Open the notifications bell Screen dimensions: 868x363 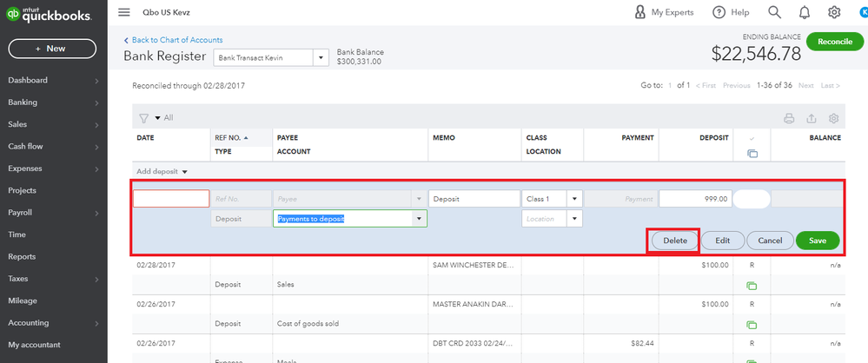[x=805, y=12]
